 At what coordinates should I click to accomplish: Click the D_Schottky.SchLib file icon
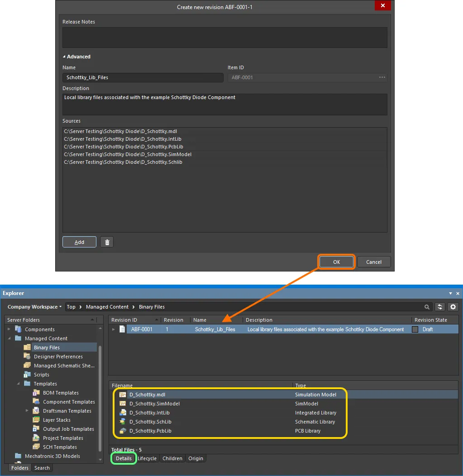[123, 422]
